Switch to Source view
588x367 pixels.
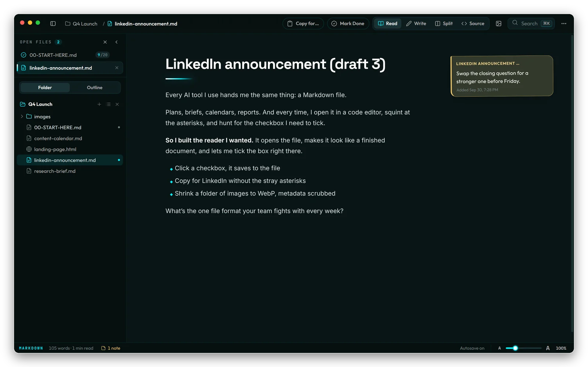pyautogui.click(x=473, y=24)
